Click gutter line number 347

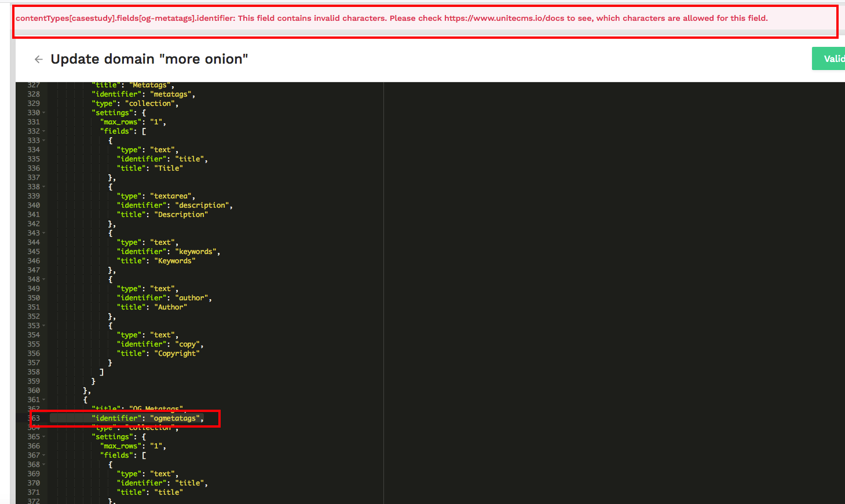(34, 270)
